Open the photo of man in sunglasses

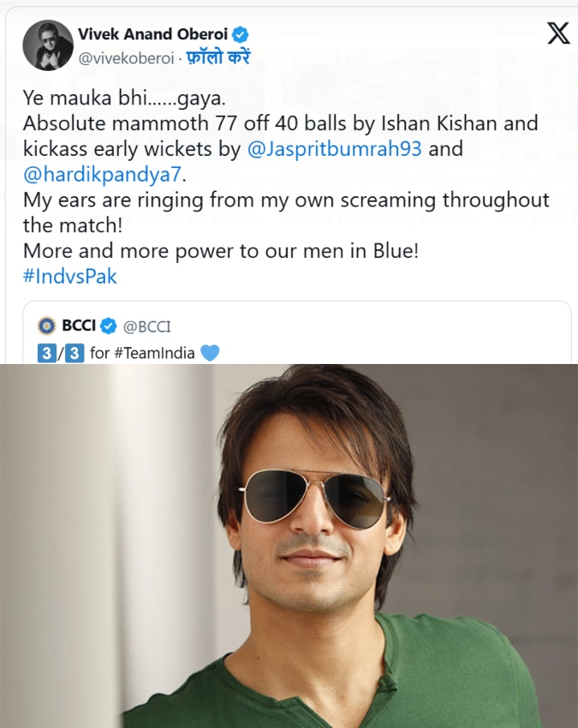tap(289, 546)
